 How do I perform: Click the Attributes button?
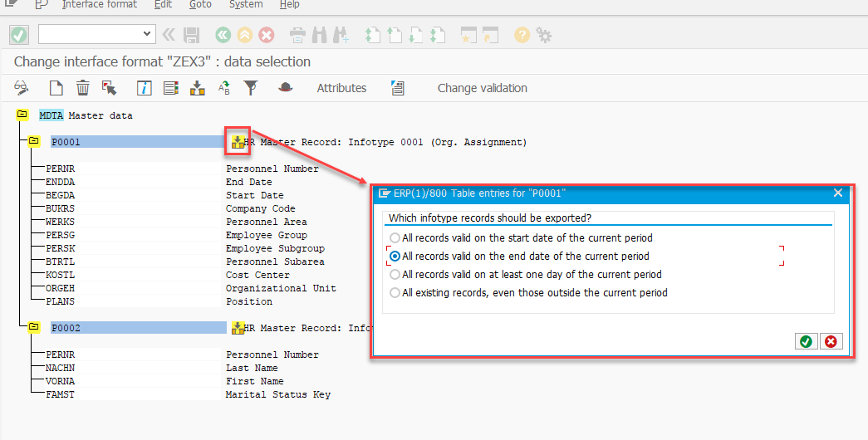[341, 88]
